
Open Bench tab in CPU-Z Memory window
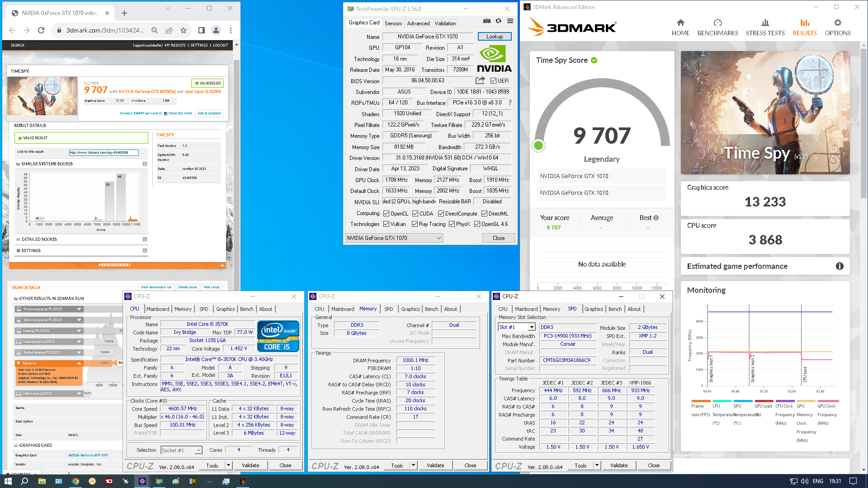point(432,309)
